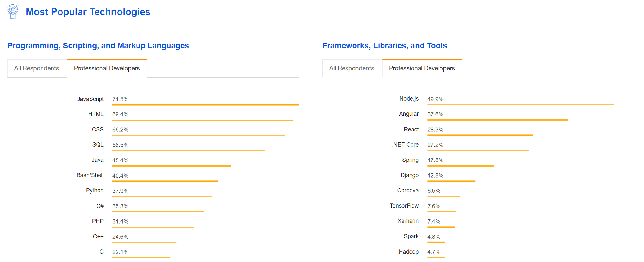Click the Python label in the chart

click(x=95, y=190)
